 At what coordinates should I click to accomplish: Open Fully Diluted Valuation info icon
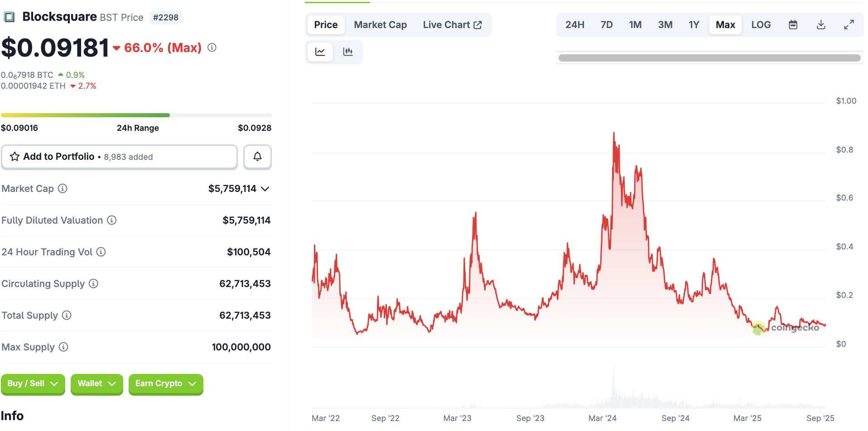(x=111, y=220)
